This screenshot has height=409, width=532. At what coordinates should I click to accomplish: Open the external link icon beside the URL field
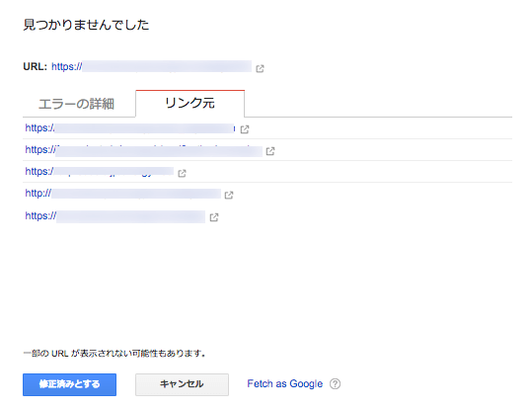tap(260, 68)
